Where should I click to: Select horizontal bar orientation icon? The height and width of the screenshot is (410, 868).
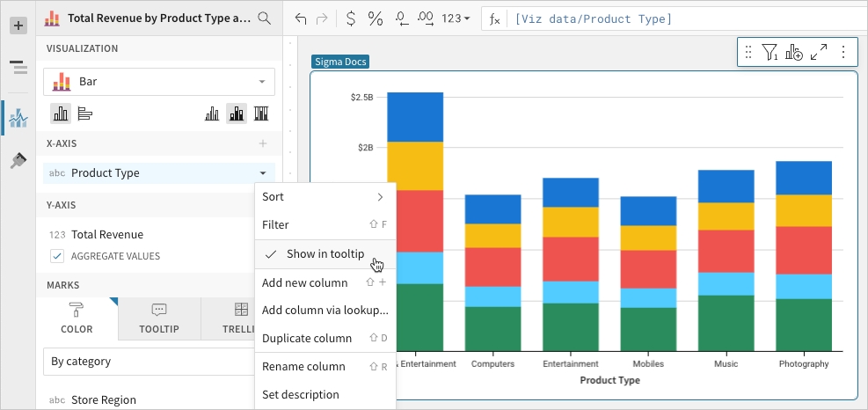85,113
